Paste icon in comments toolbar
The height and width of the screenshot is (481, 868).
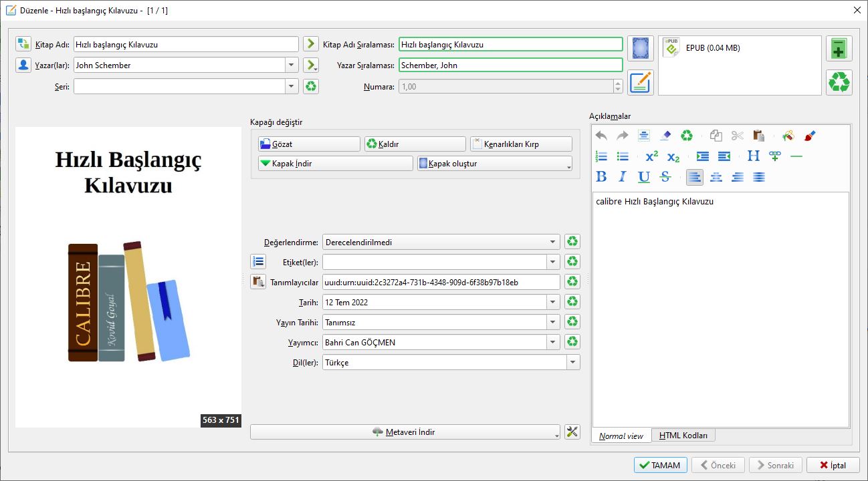pyautogui.click(x=758, y=136)
